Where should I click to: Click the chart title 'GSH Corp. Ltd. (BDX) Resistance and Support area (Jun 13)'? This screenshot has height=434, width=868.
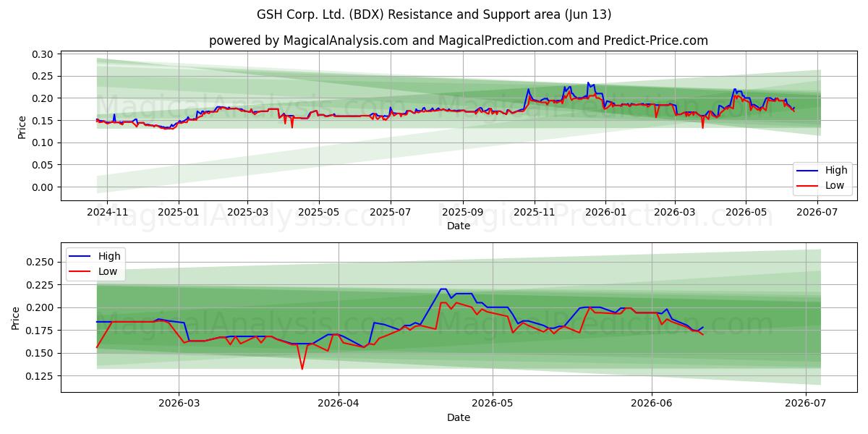[434, 14]
